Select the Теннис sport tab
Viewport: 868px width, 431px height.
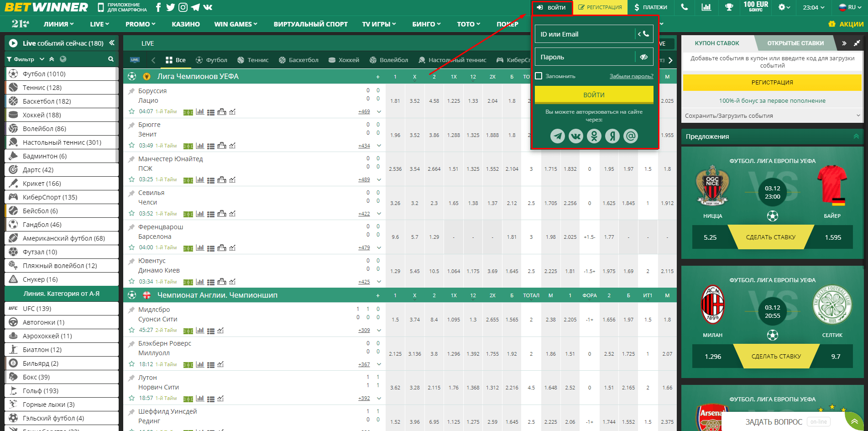253,60
